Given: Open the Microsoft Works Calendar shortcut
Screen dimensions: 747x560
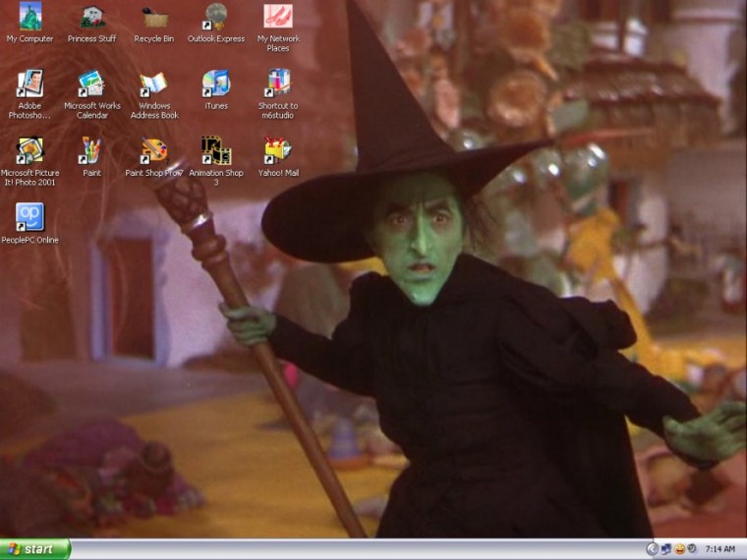Looking at the screenshot, I should tap(92, 94).
